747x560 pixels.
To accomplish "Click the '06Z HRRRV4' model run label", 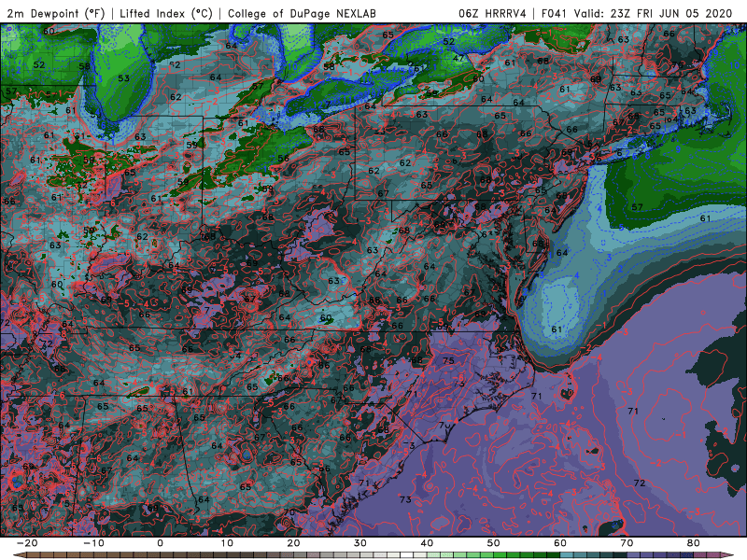I will pyautogui.click(x=492, y=13).
